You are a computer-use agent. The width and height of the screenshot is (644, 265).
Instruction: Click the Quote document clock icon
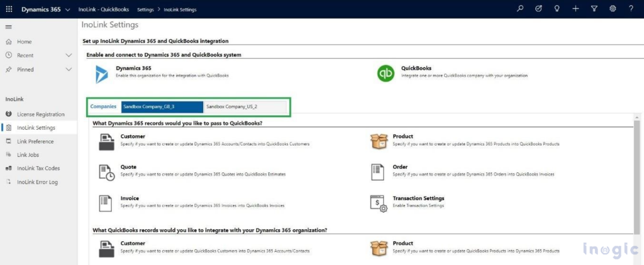click(x=107, y=172)
